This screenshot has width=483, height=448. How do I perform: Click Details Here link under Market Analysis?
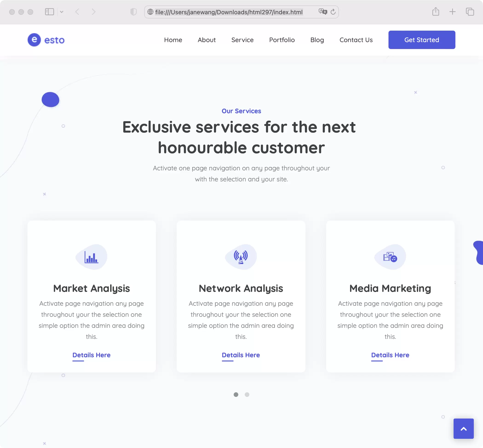click(x=91, y=355)
